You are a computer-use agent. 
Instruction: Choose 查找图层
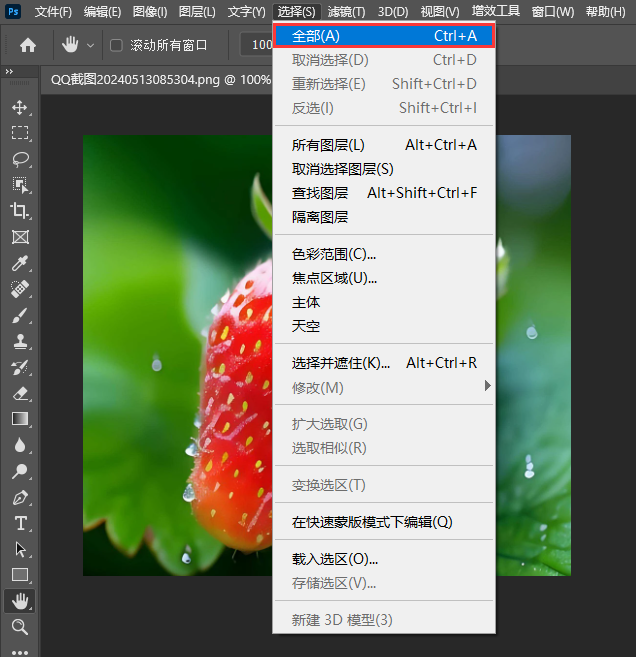(384, 193)
